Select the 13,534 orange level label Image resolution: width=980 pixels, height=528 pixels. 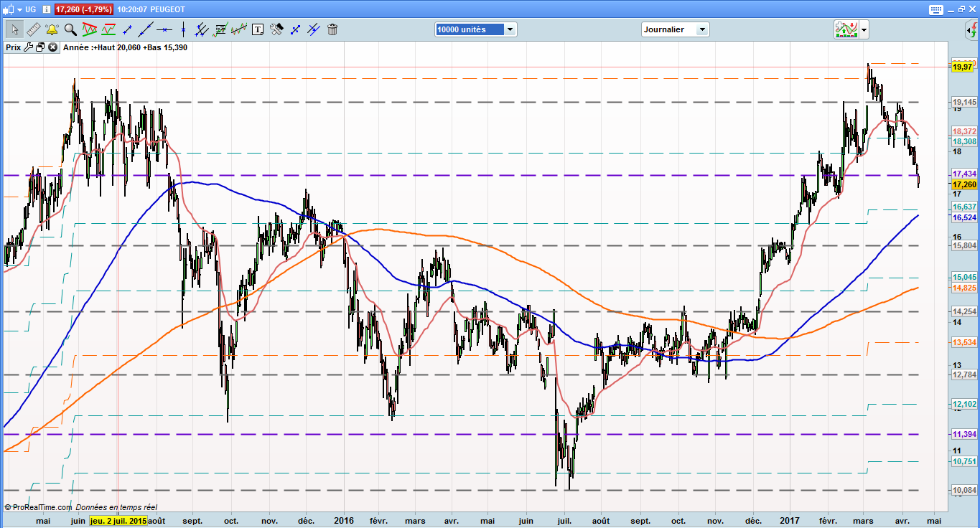coord(964,343)
